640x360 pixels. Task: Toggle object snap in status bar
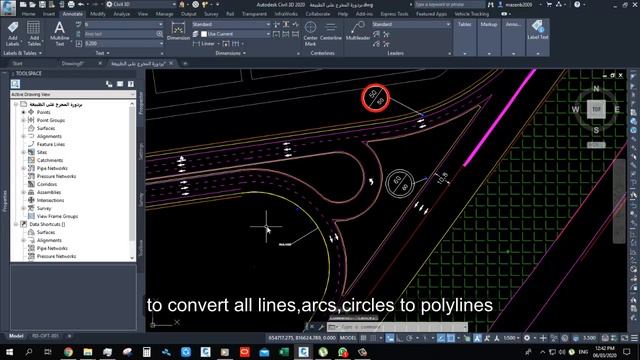[451, 338]
